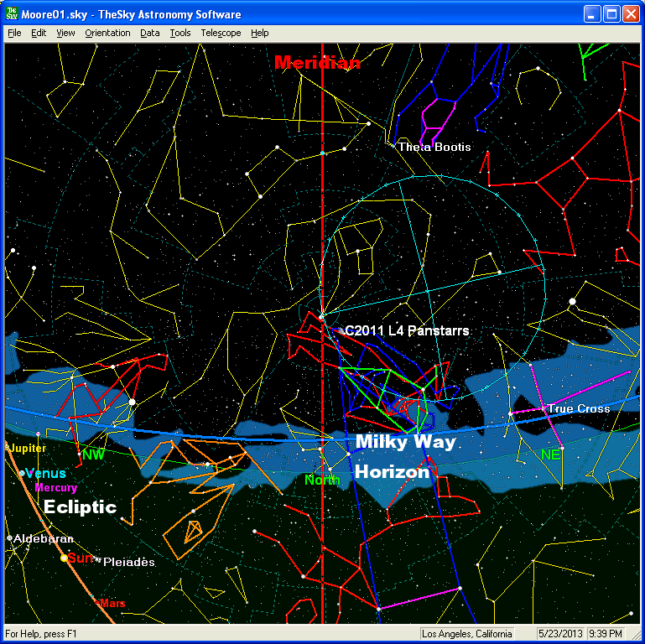Screen dimensions: 645x644
Task: Click the Venus planet marker
Action: click(x=22, y=474)
